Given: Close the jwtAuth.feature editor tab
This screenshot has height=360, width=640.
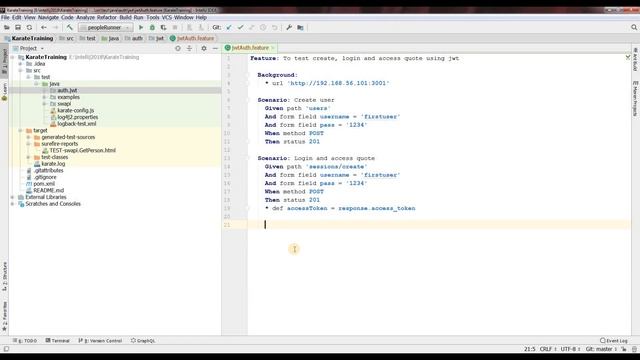Looking at the screenshot, I should coord(273,48).
